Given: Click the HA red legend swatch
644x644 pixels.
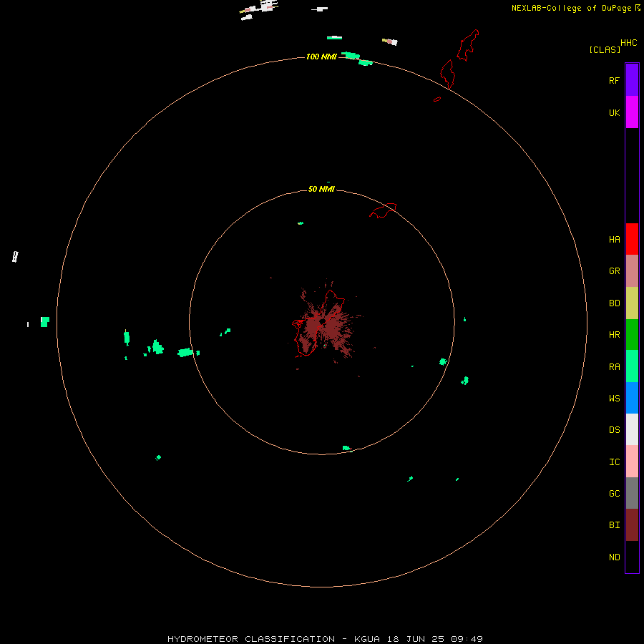Looking at the screenshot, I should pyautogui.click(x=632, y=239).
